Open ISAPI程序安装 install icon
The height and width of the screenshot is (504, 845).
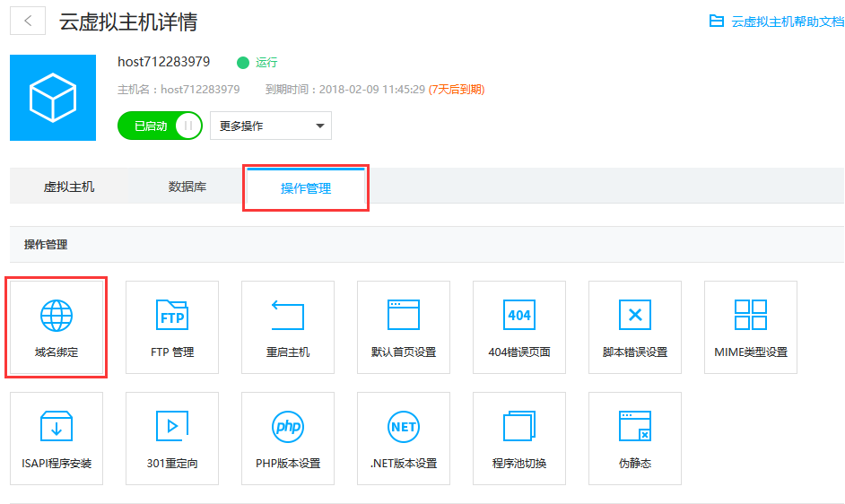point(57,427)
